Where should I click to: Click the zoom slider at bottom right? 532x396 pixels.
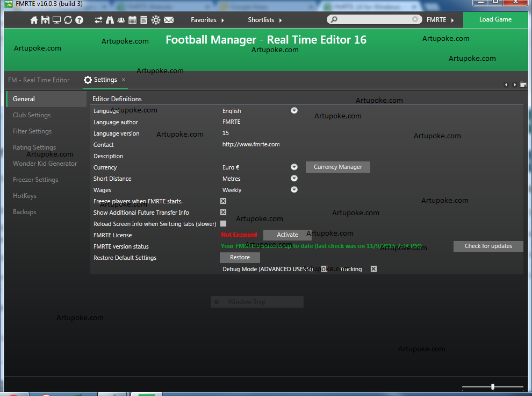[492, 387]
